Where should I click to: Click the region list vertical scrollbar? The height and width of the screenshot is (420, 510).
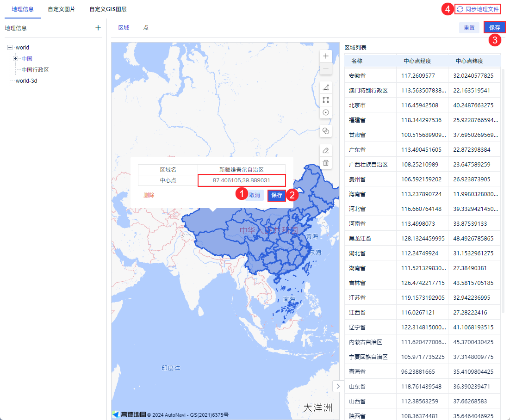click(x=503, y=190)
